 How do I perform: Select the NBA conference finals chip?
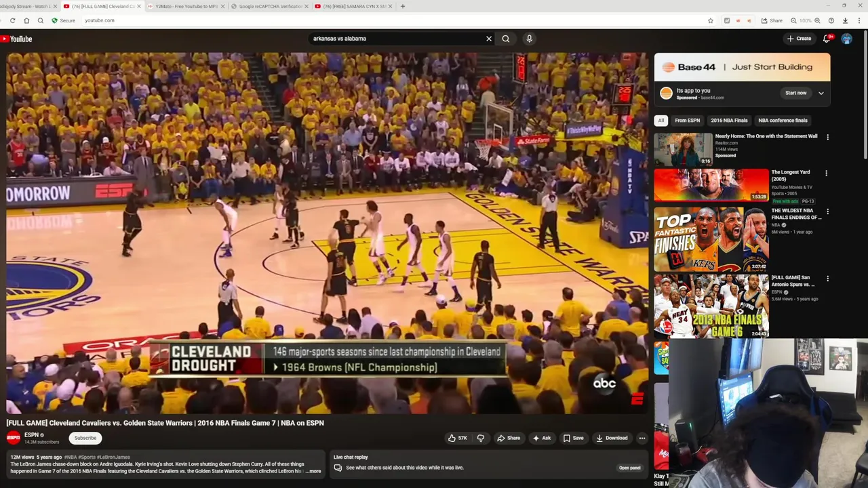[783, 121]
